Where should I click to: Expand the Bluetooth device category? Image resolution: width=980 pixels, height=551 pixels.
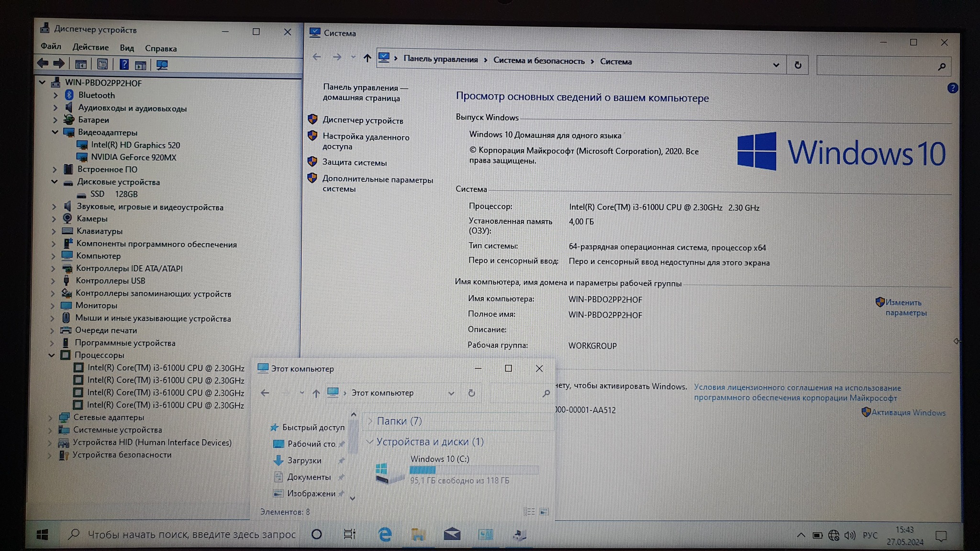click(56, 95)
